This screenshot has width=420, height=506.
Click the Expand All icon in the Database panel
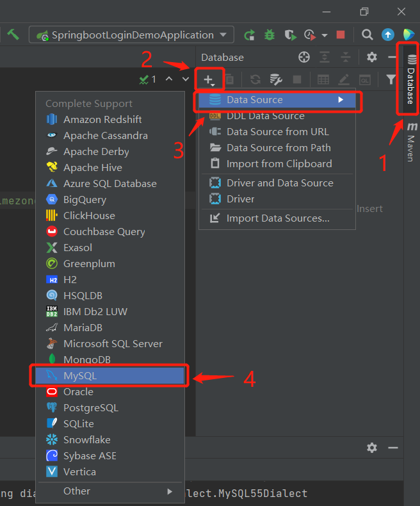[325, 58]
